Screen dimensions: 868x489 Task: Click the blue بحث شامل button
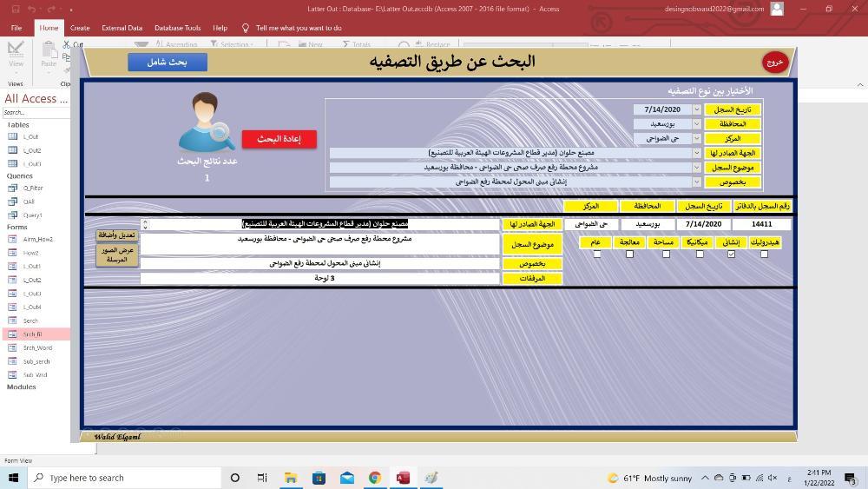(x=168, y=62)
